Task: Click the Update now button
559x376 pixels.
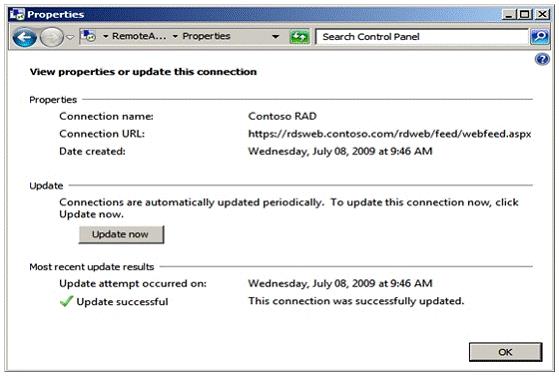Action: pyautogui.click(x=121, y=235)
